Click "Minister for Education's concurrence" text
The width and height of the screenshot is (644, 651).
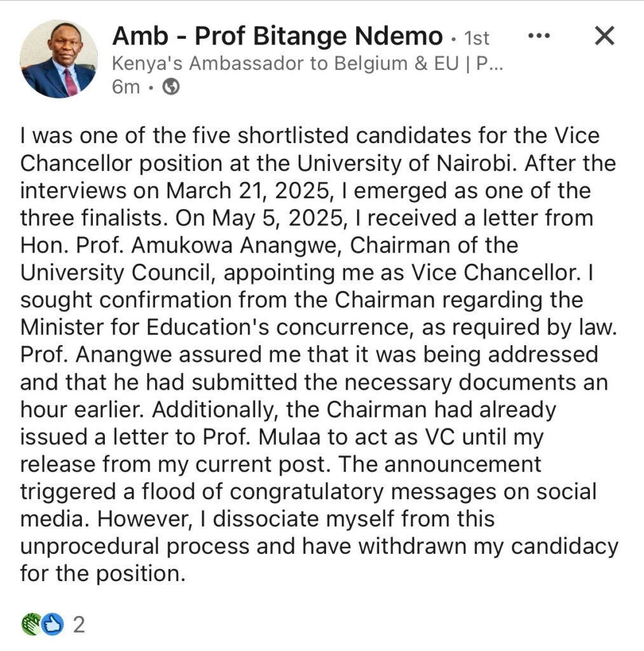point(215,327)
